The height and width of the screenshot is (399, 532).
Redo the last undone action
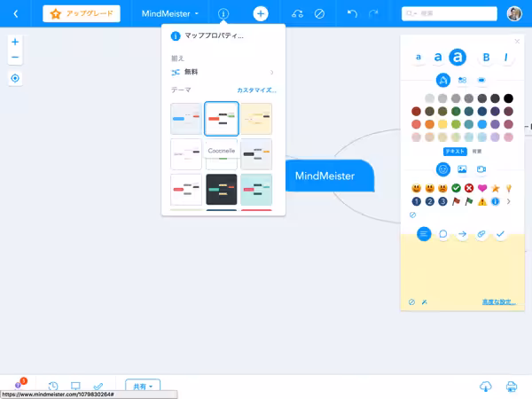click(373, 13)
